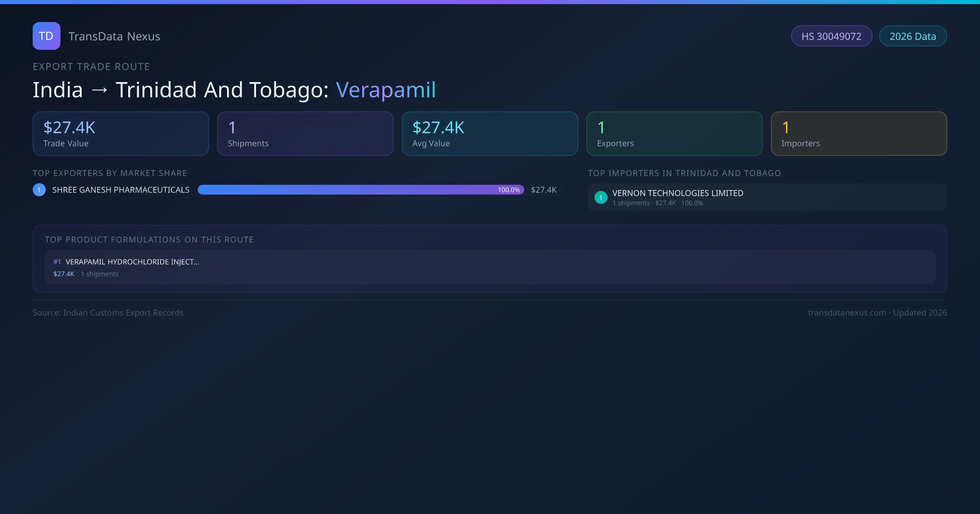Click the Importers count card
980x514 pixels.
tap(859, 133)
